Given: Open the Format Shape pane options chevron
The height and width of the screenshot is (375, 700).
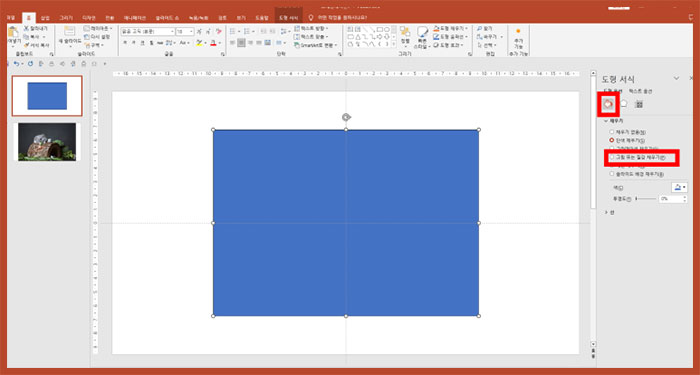Looking at the screenshot, I should pyautogui.click(x=676, y=78).
